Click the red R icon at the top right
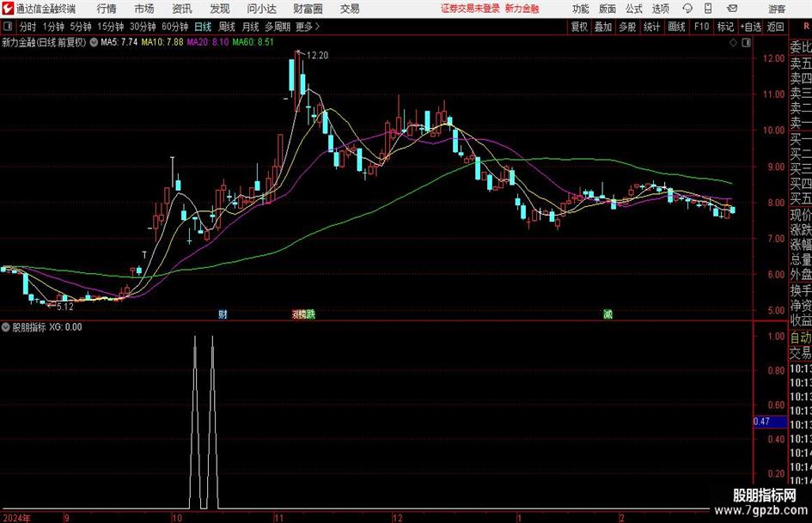 [806, 26]
